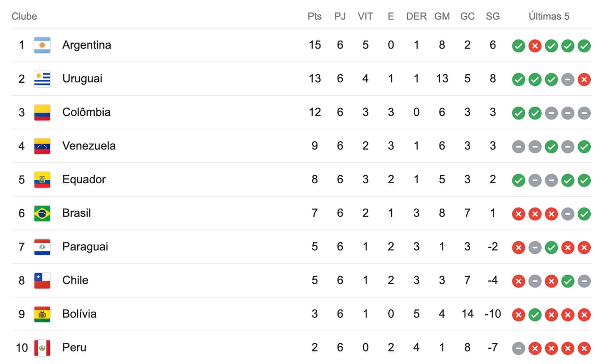This screenshot has width=615, height=364.
Task: Click the Chile flag icon
Action: (x=42, y=280)
